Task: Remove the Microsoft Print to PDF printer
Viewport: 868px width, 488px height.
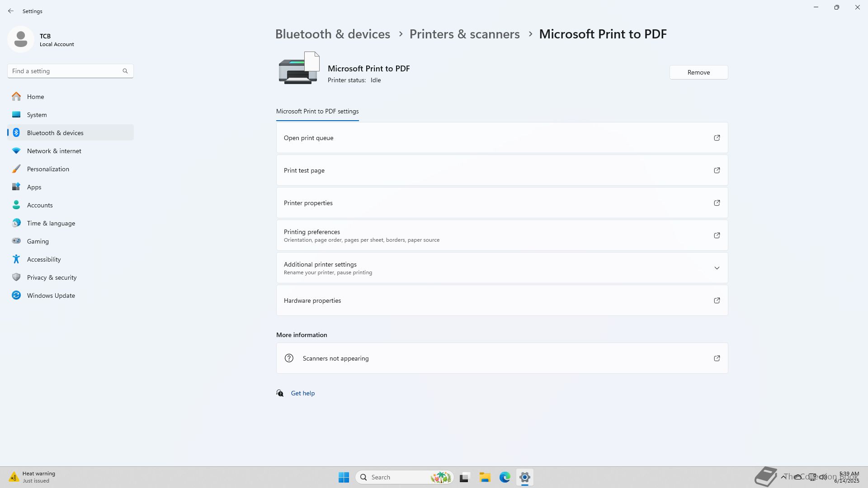Action: click(x=698, y=72)
